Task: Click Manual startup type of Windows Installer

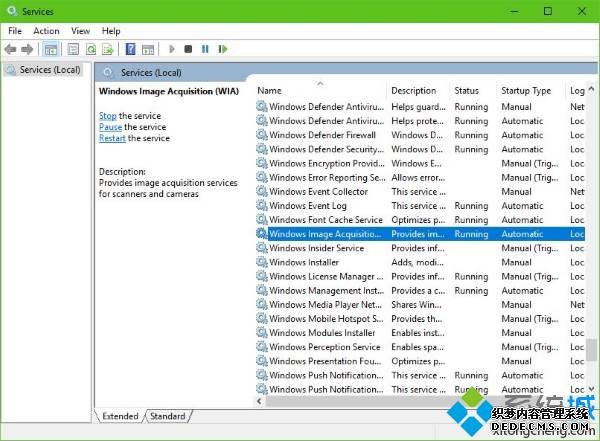Action: 516,262
